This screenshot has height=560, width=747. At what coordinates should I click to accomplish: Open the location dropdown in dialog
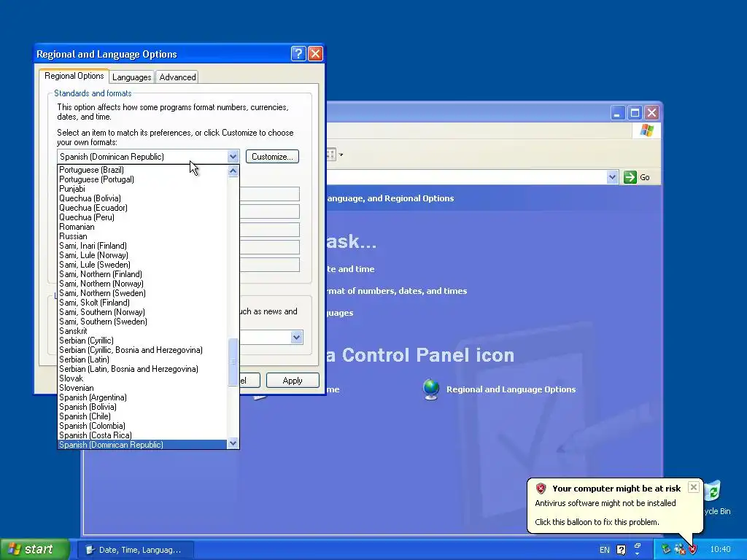pyautogui.click(x=296, y=337)
